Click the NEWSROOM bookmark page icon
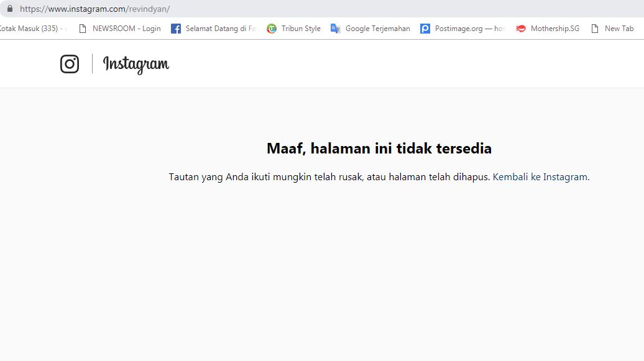 click(x=83, y=29)
